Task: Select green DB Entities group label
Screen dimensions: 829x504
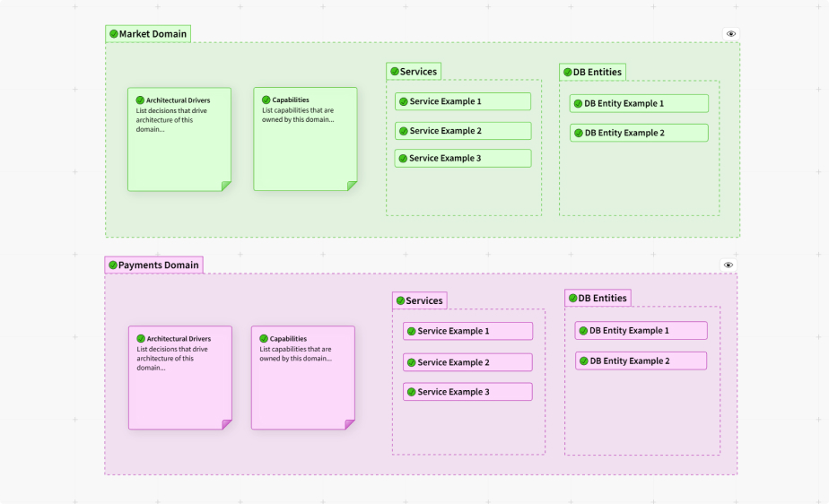Action: pos(598,72)
